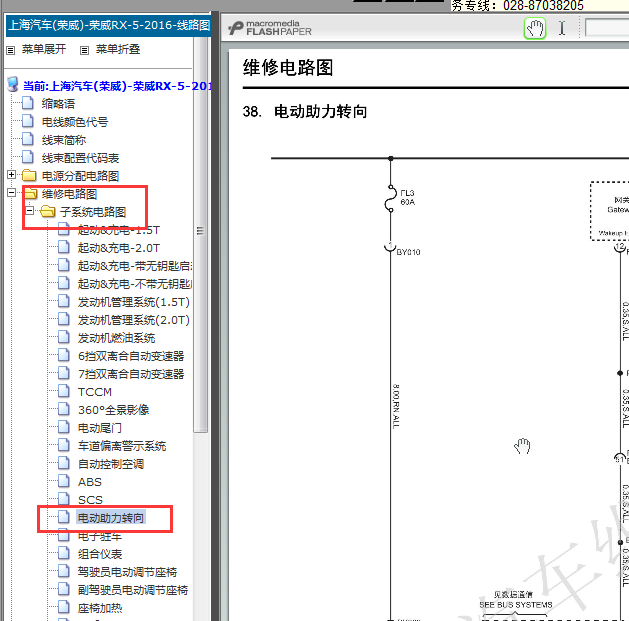Click the document icon next to 起动&充电-2.0T

click(x=64, y=247)
